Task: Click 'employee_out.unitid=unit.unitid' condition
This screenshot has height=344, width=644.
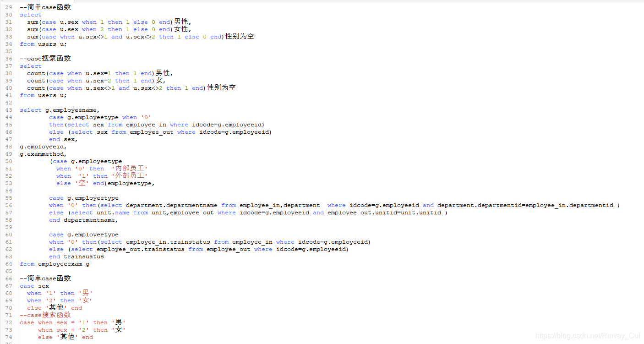Action: point(384,213)
